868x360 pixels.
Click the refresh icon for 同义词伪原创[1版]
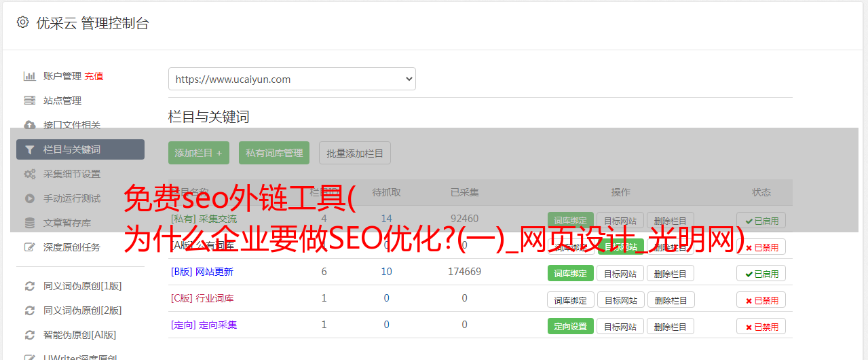click(30, 286)
